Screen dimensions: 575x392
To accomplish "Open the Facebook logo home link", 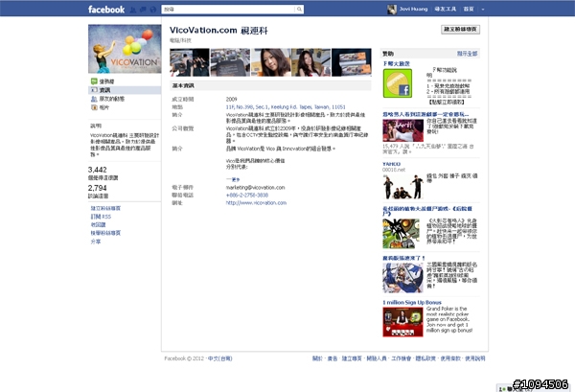I will [106, 10].
